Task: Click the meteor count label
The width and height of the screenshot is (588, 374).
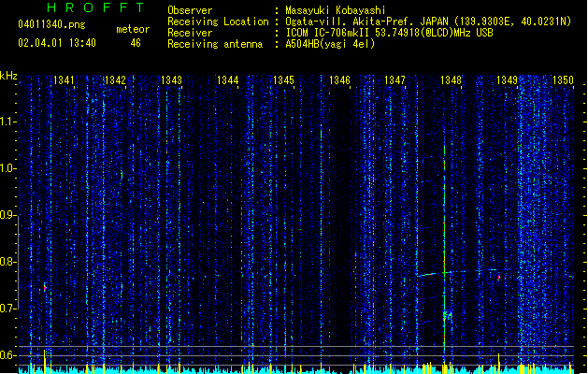Action: 133,29
